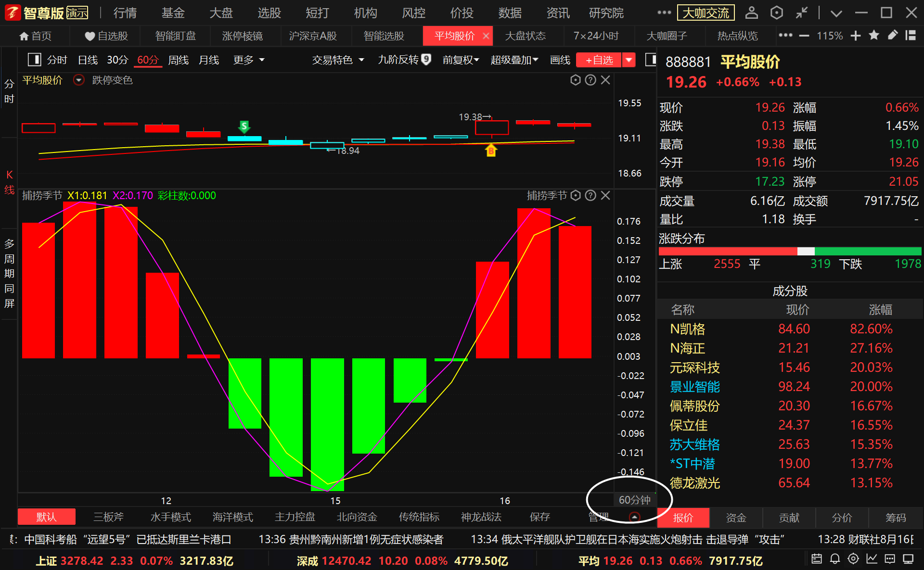924x570 pixels.
Task: Select the 筹码 tab in right panel
Action: pyautogui.click(x=896, y=518)
